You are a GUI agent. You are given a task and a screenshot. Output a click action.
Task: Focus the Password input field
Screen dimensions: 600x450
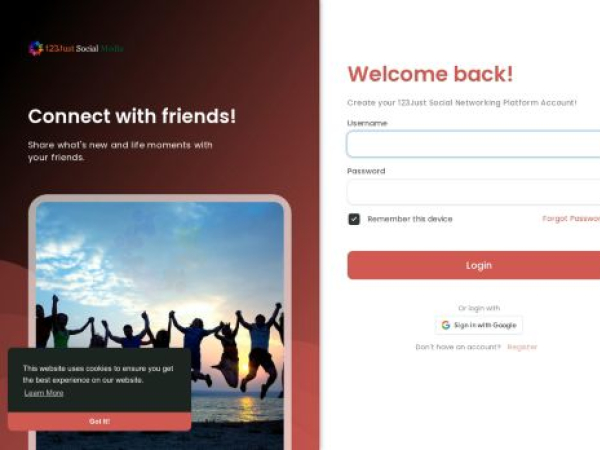coord(473,192)
